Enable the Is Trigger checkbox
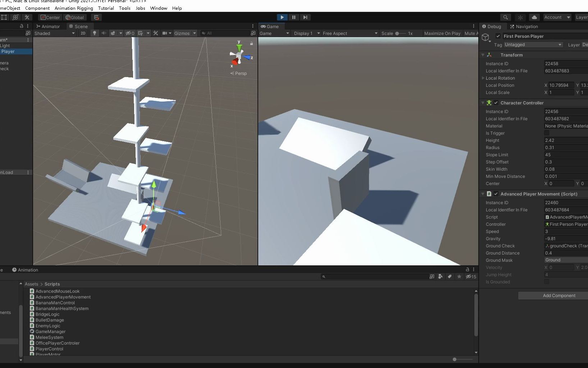Screen dimensions: 588x368 coord(547,133)
